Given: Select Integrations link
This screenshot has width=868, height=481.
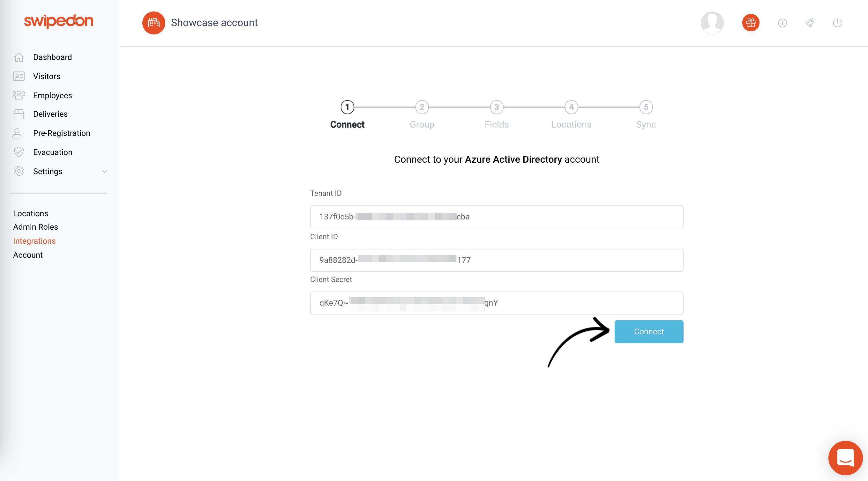Looking at the screenshot, I should pos(34,241).
